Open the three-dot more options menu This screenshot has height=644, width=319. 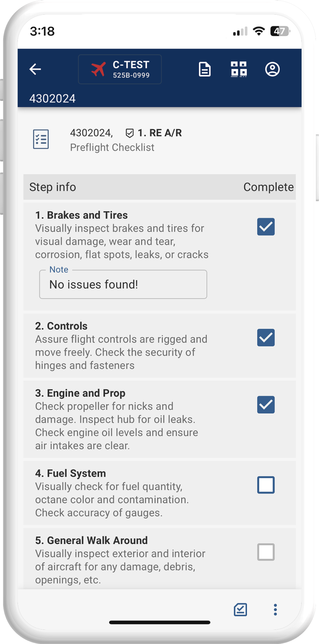click(275, 610)
